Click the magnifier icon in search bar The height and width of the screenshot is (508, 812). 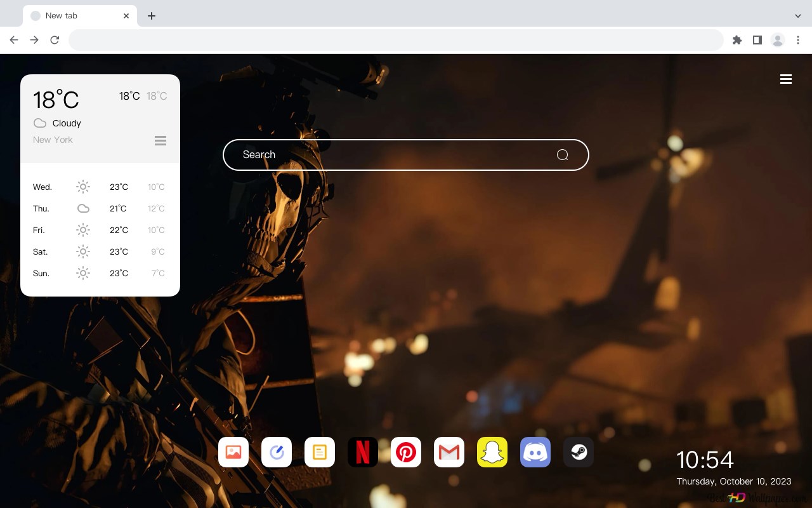562,155
